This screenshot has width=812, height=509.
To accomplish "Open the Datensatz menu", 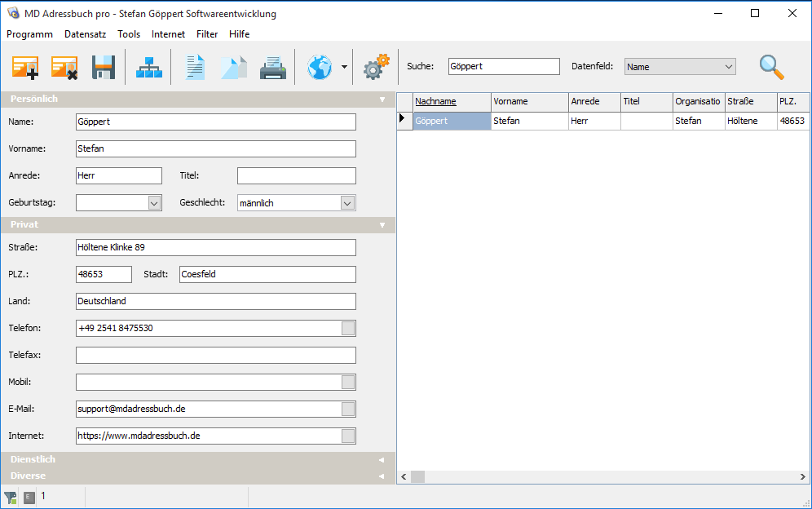I will pyautogui.click(x=85, y=34).
